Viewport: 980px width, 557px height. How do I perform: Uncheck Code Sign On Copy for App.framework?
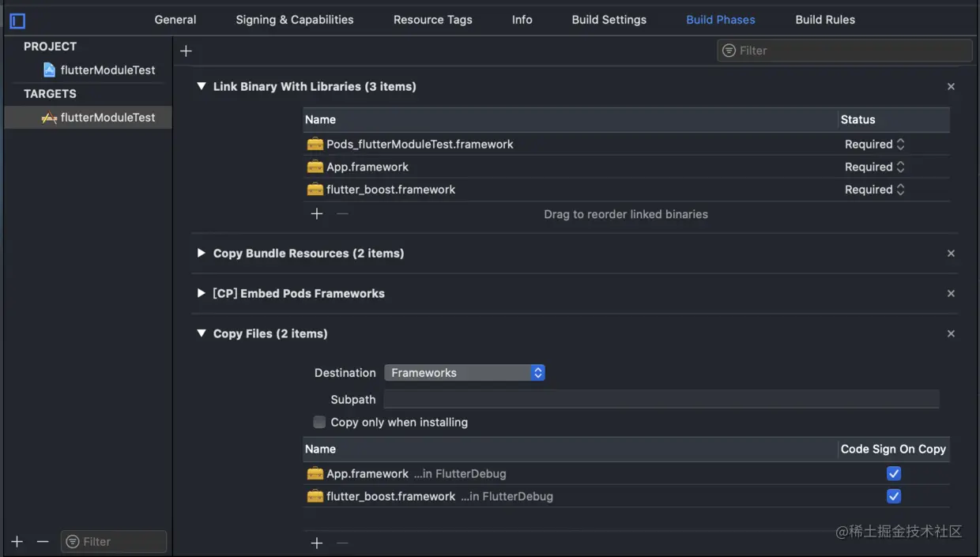pyautogui.click(x=894, y=474)
